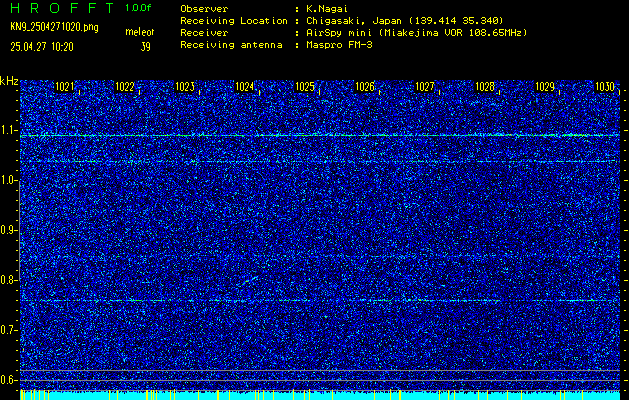Click the 0.6 frequency axis label
The height and width of the screenshot is (400, 629).
point(8,380)
